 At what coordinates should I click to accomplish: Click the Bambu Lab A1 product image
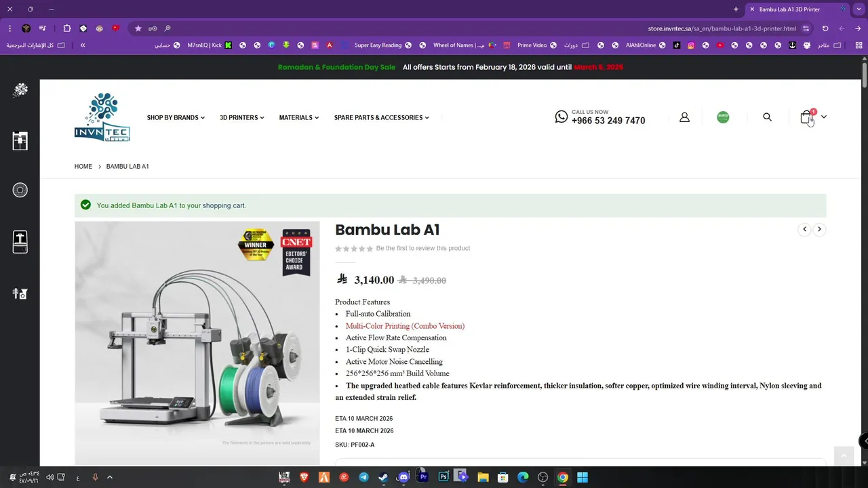197,343
